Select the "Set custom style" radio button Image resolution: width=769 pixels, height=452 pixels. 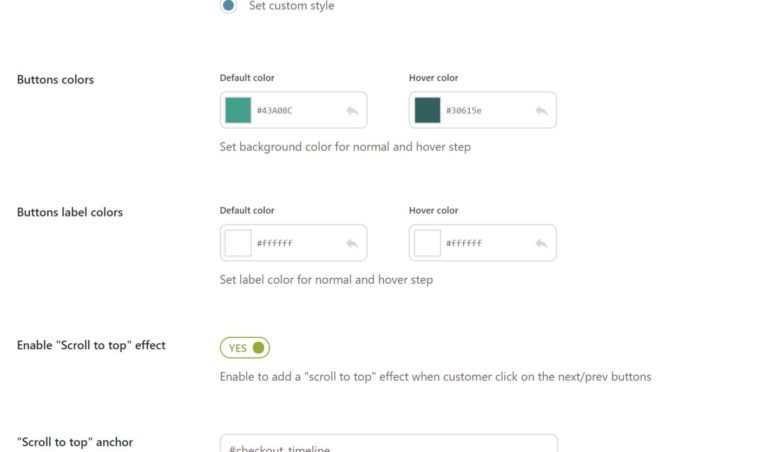tap(228, 6)
